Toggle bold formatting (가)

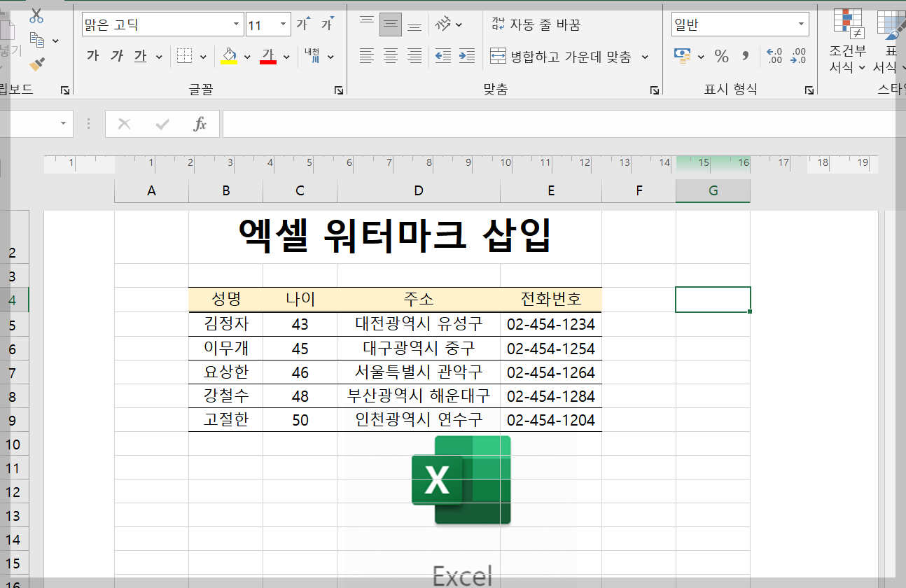point(92,56)
